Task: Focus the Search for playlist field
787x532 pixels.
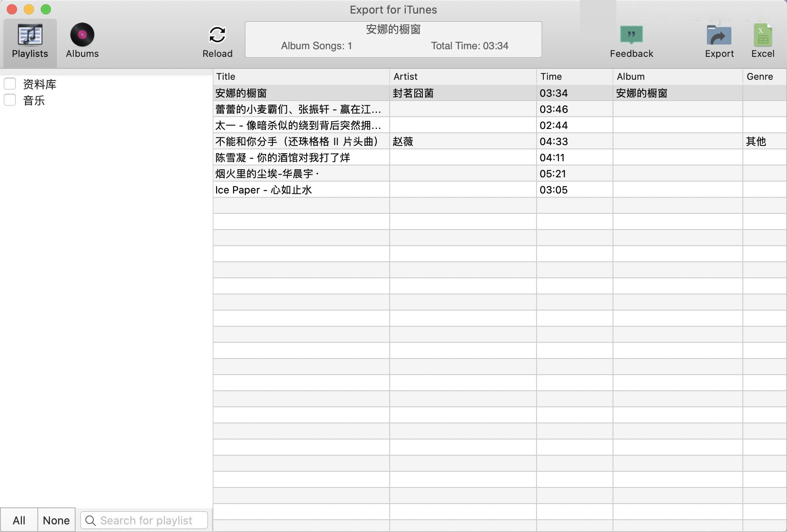Action: 144,520
